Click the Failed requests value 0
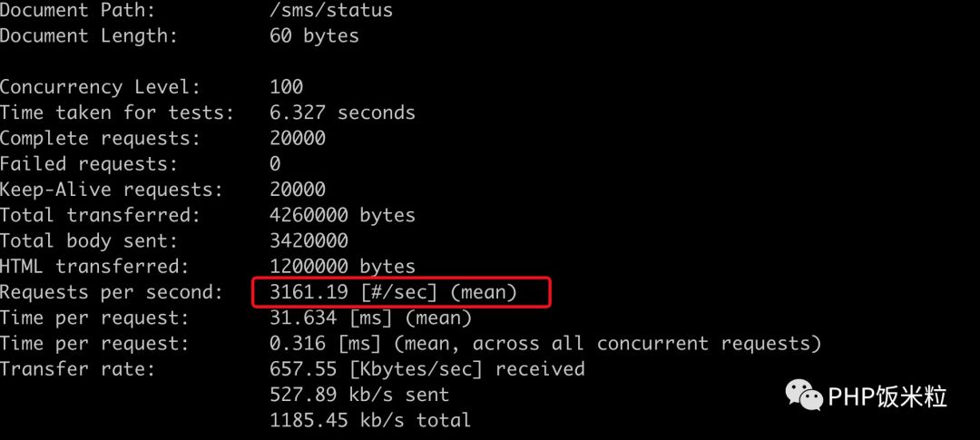The height and width of the screenshot is (440, 980). [275, 164]
